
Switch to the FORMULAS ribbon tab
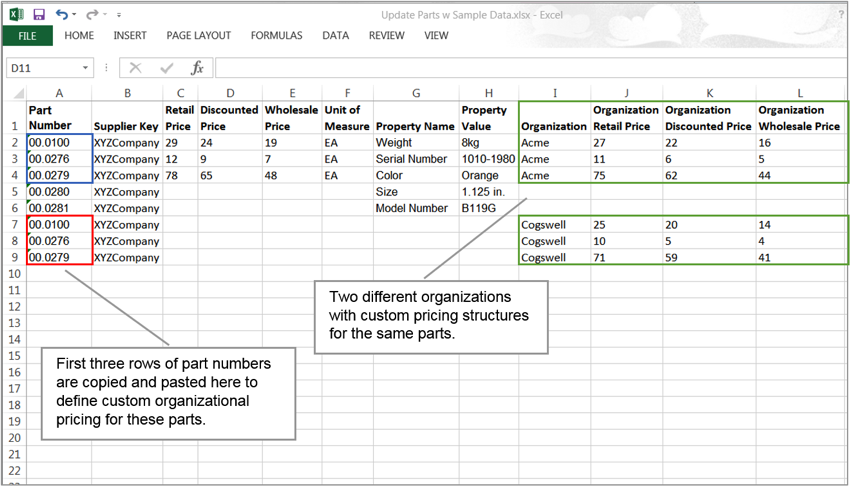tap(276, 36)
